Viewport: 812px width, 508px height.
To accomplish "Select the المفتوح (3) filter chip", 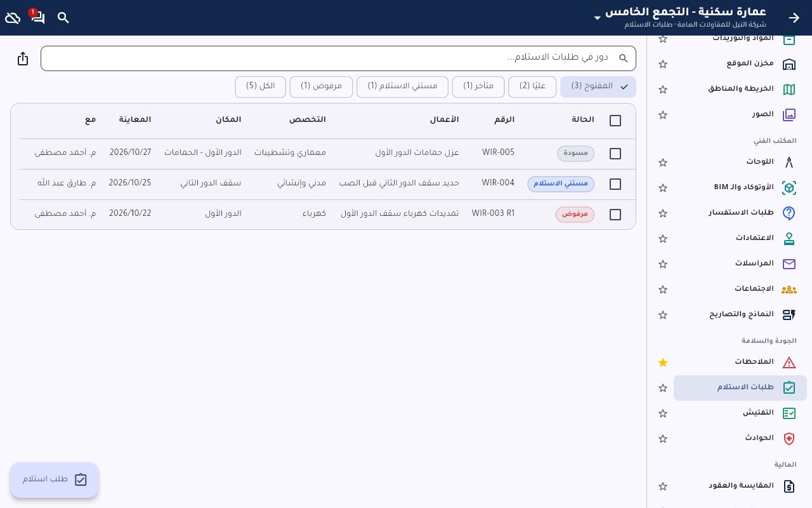I will click(x=598, y=87).
